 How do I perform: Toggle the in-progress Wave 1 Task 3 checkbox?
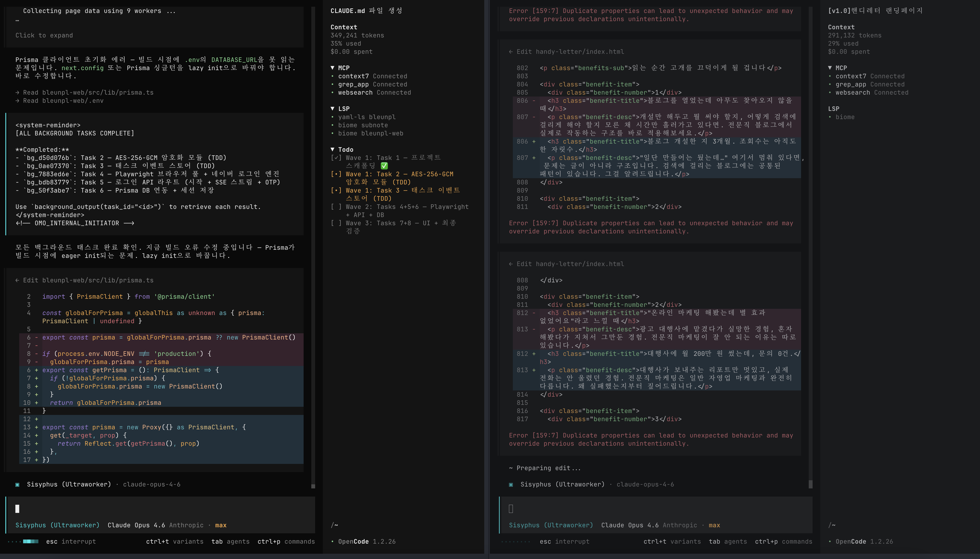coord(336,190)
